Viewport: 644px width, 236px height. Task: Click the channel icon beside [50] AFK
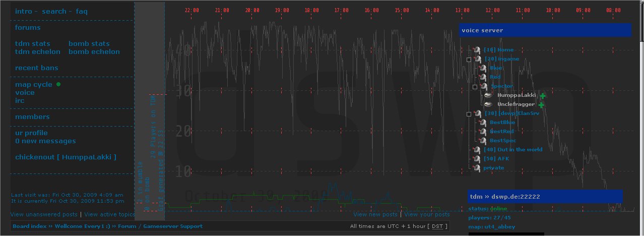(x=476, y=159)
